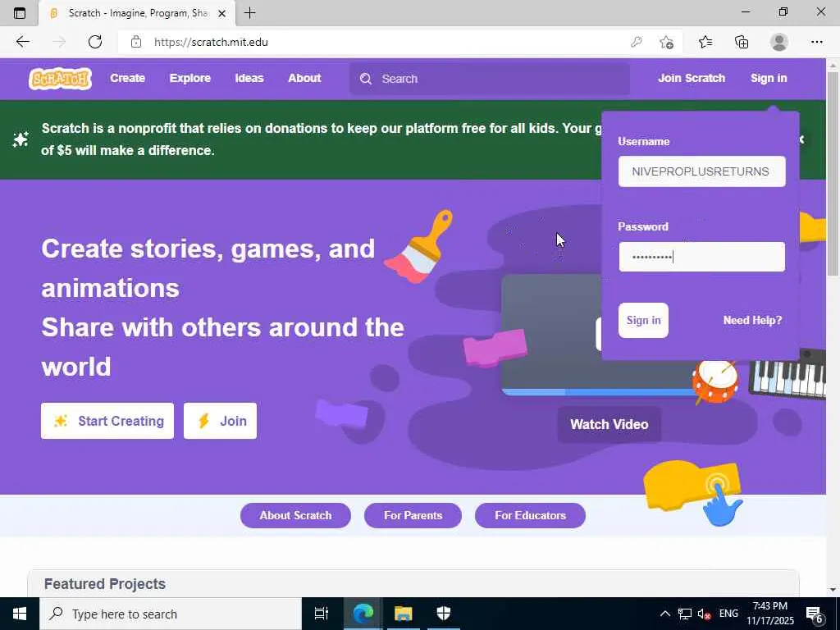Click the Start Creating button
Screen dimensions: 840x630
[107, 421]
